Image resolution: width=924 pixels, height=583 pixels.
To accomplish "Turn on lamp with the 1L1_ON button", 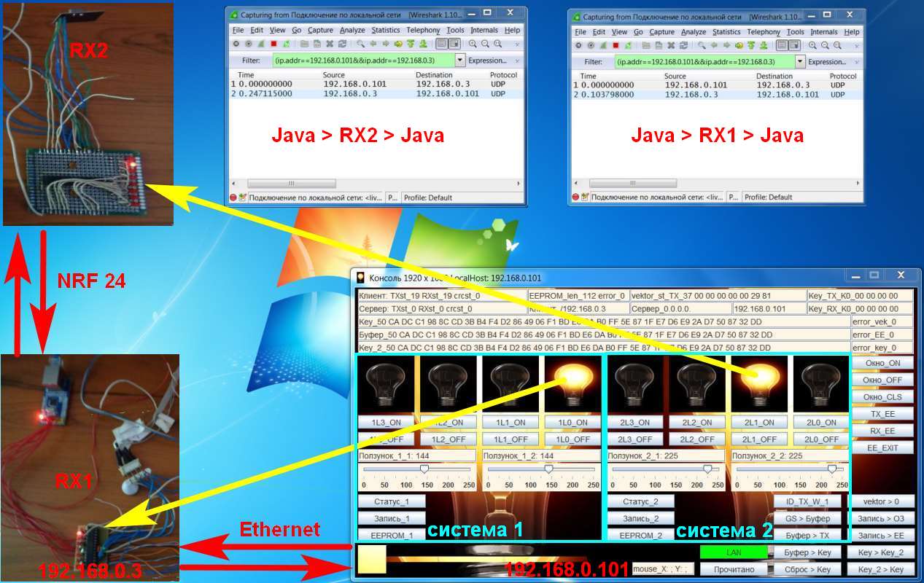I will 510,422.
